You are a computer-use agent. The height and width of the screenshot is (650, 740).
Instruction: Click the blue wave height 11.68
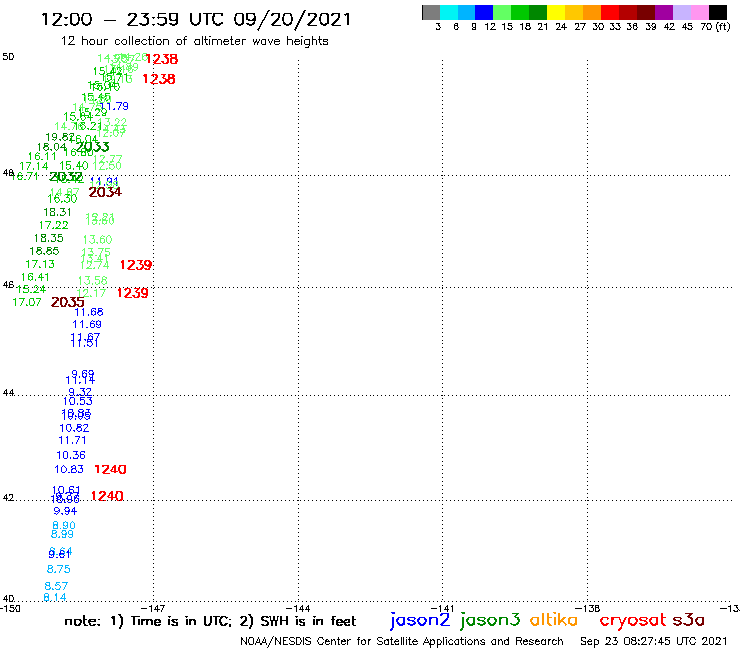[89, 312]
